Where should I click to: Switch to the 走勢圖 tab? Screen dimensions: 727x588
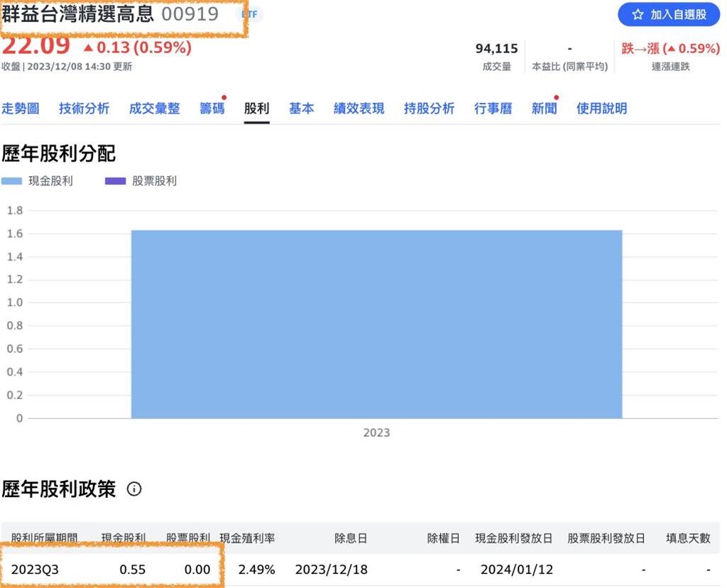(21, 109)
